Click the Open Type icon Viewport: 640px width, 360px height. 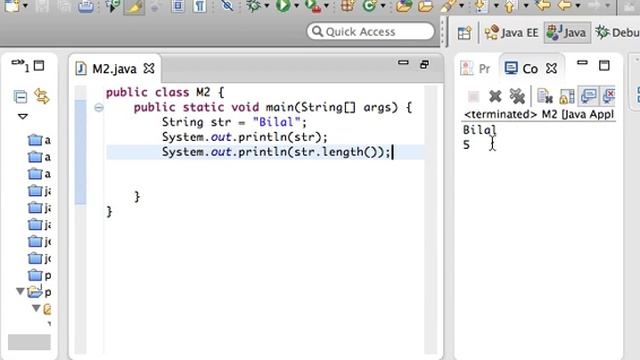tap(403, 6)
